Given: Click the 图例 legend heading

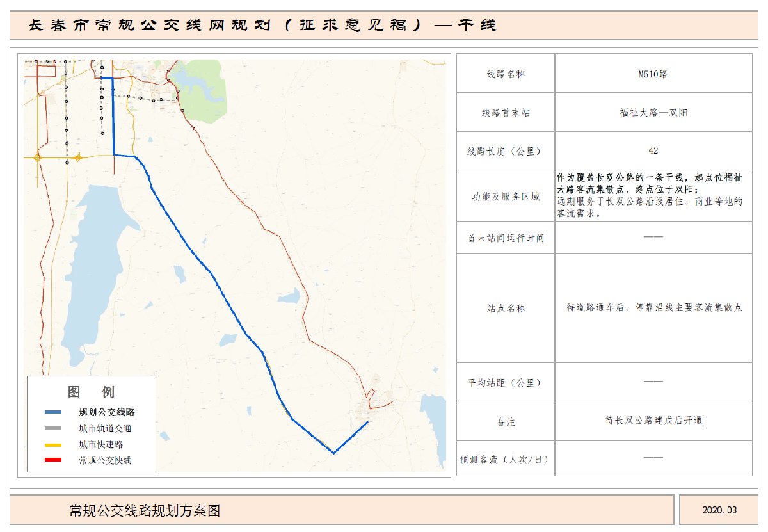Looking at the screenshot, I should [x=91, y=392].
